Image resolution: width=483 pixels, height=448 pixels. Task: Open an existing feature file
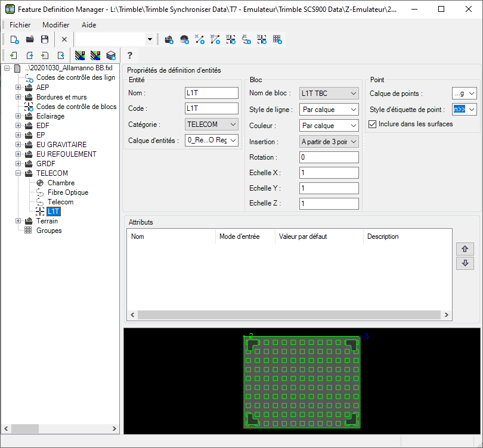click(29, 39)
